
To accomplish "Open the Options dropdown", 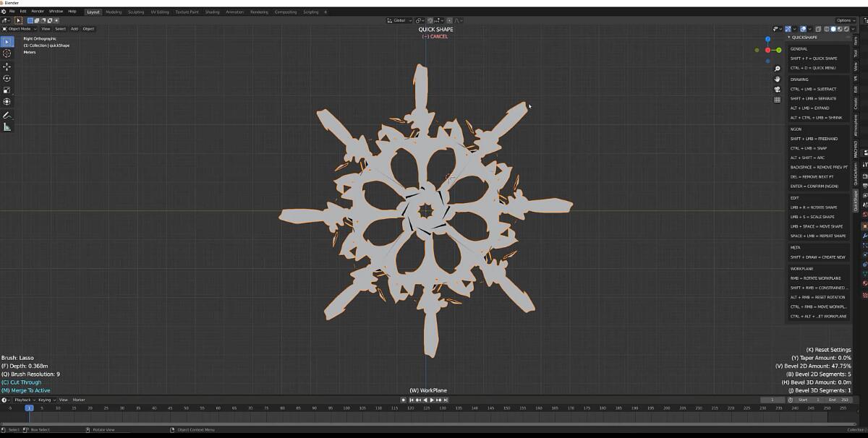I will pos(845,20).
